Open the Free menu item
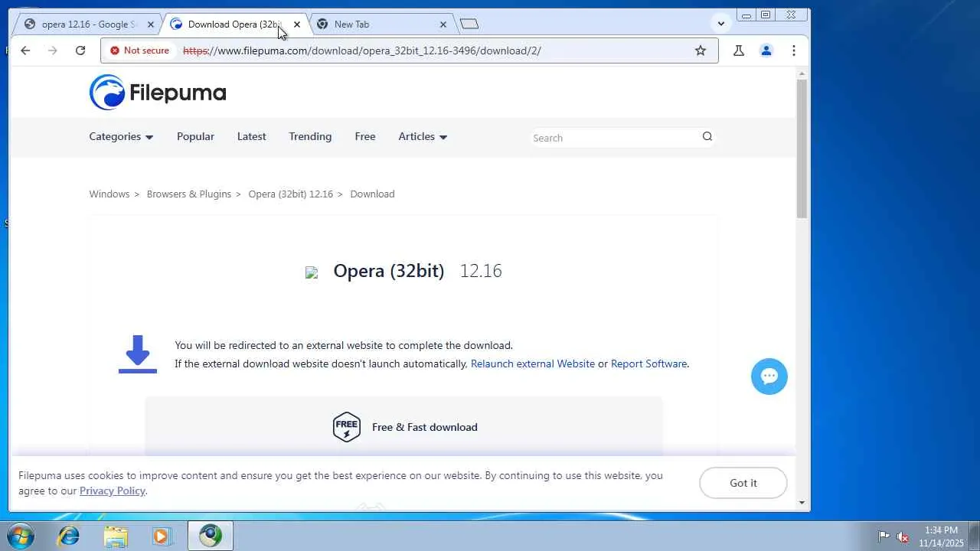 (365, 136)
